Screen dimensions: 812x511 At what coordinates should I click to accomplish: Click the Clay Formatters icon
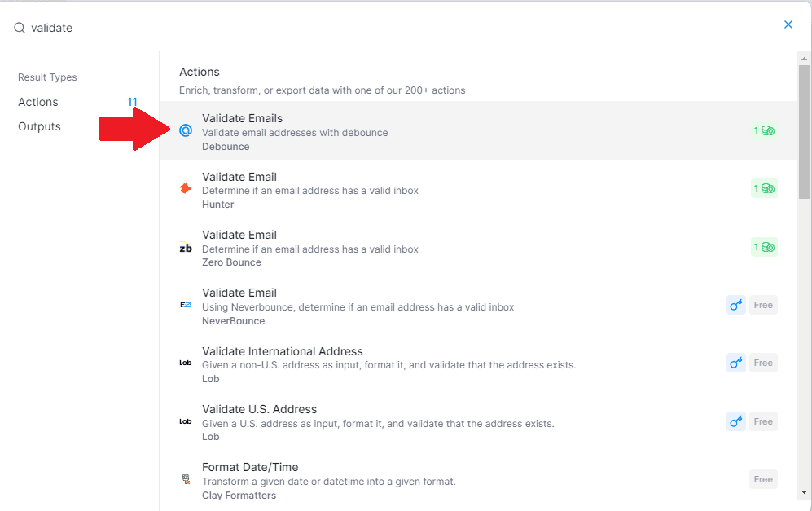[x=186, y=479]
